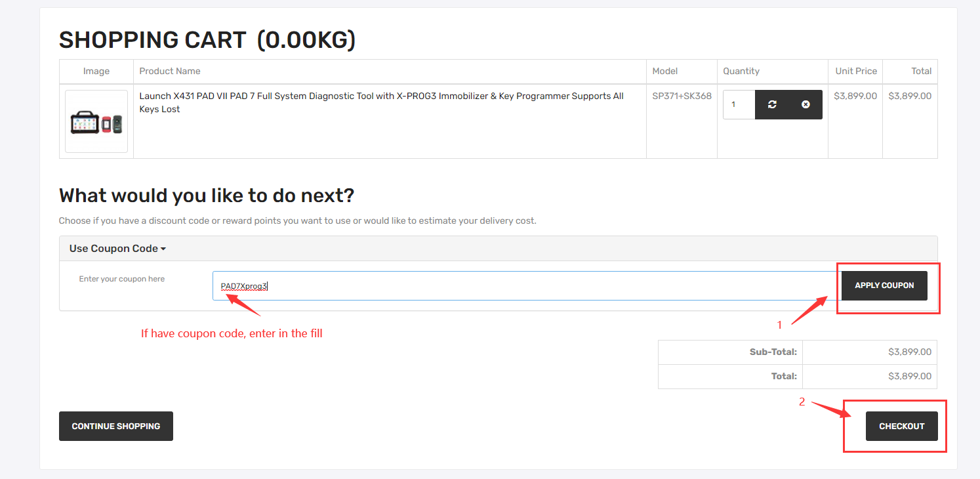Apply the entered coupon
The height and width of the screenshot is (479, 980).
click(x=884, y=285)
